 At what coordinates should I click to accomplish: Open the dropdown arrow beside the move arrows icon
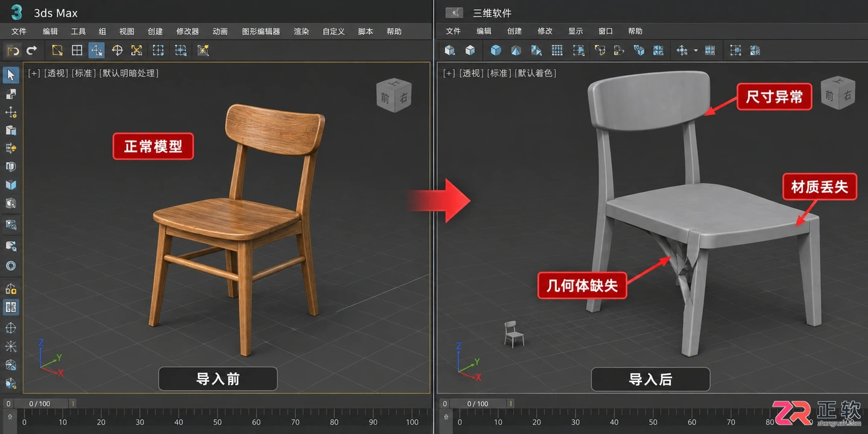[x=695, y=51]
